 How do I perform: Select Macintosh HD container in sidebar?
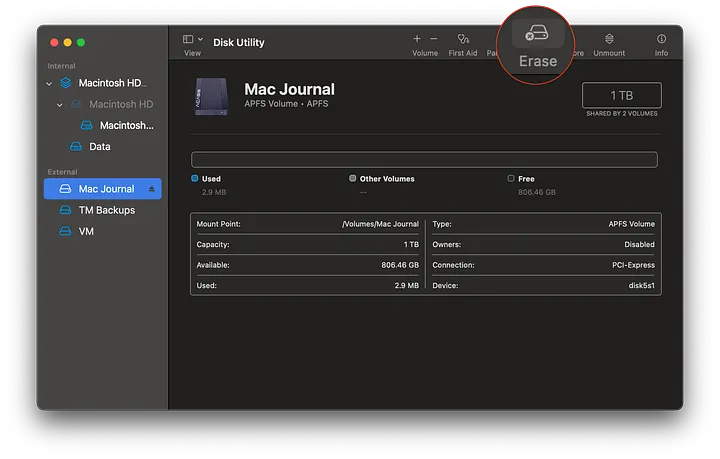click(x=112, y=83)
